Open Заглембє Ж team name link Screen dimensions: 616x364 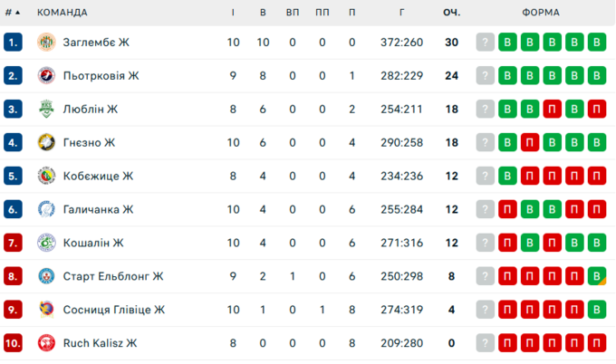click(97, 43)
